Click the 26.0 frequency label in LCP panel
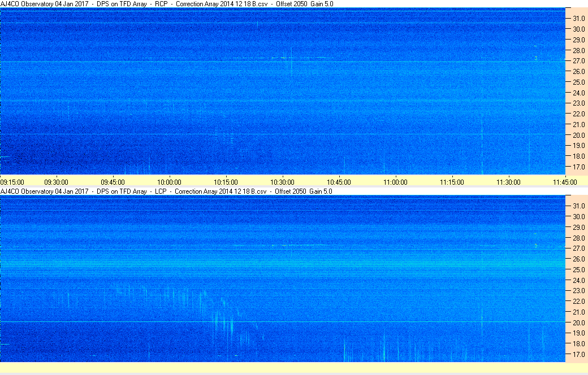Viewport: 588px width, 375px height. coord(578,259)
